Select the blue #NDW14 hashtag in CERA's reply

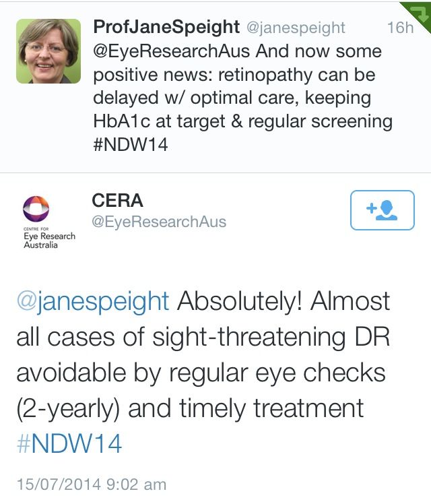pos(68,445)
